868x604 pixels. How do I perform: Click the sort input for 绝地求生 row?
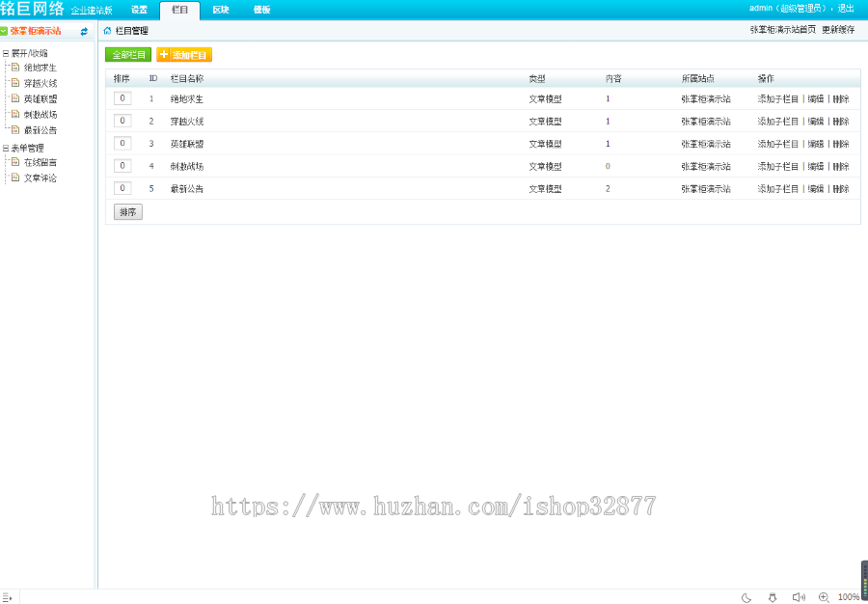pyautogui.click(x=122, y=98)
